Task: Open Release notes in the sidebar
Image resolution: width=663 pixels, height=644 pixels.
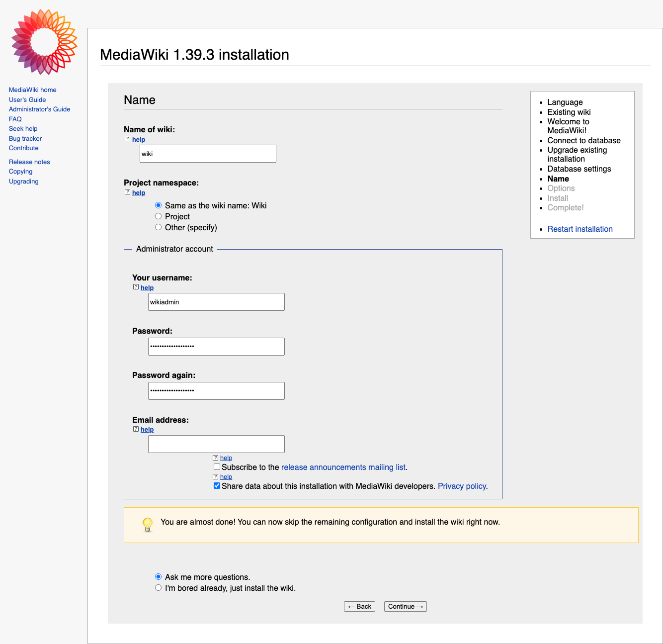Action: point(29,162)
